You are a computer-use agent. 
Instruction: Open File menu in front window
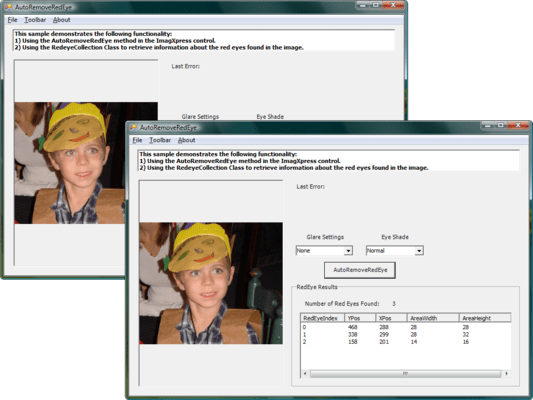click(x=137, y=140)
